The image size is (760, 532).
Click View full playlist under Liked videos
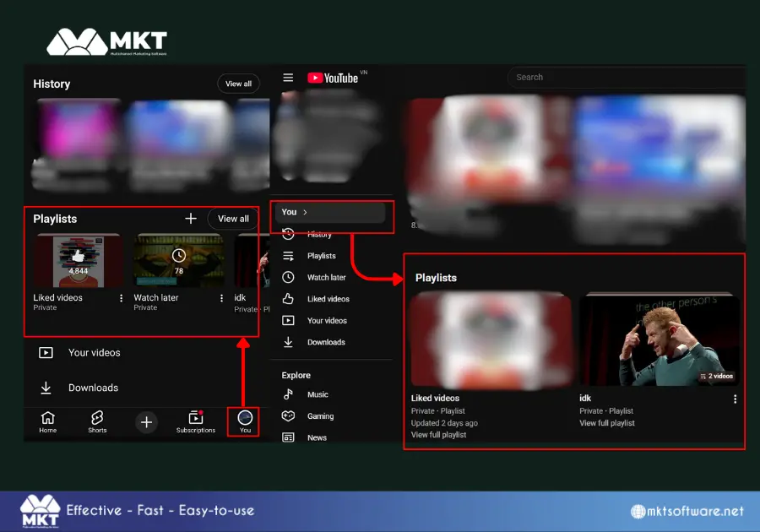[438, 435]
